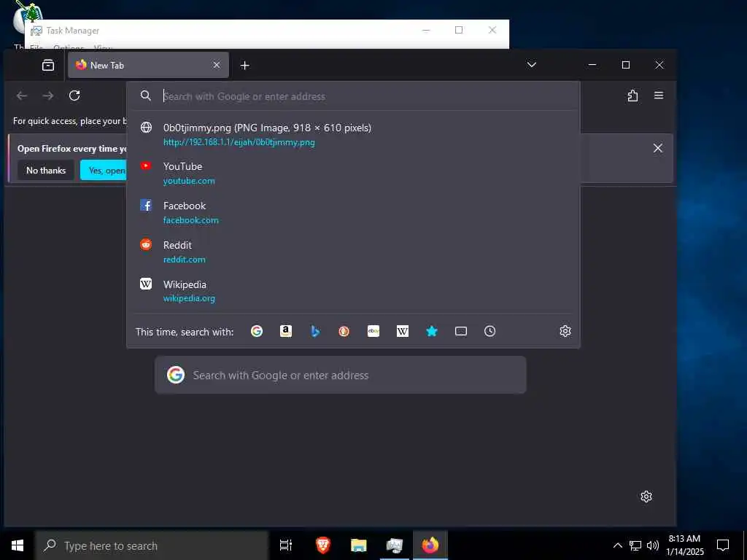The image size is (747, 560).
Task: Open facebook.com URL link
Action: [190, 220]
